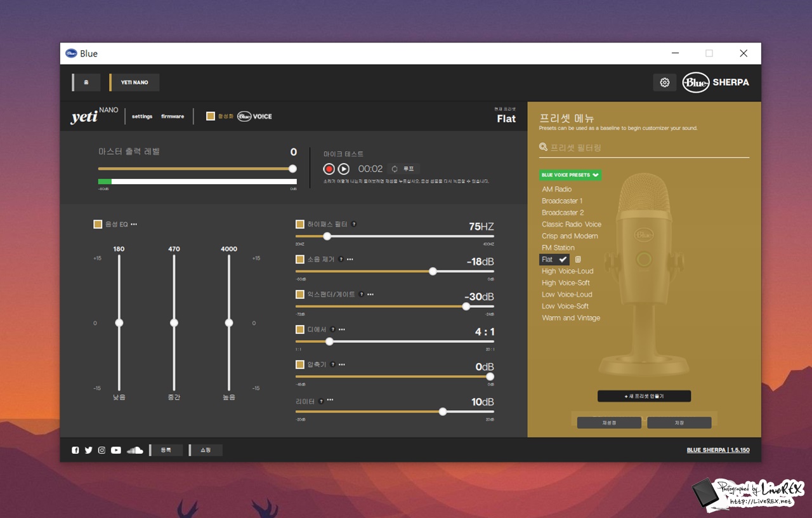Click the Blue Sherpa logo

pyautogui.click(x=716, y=83)
